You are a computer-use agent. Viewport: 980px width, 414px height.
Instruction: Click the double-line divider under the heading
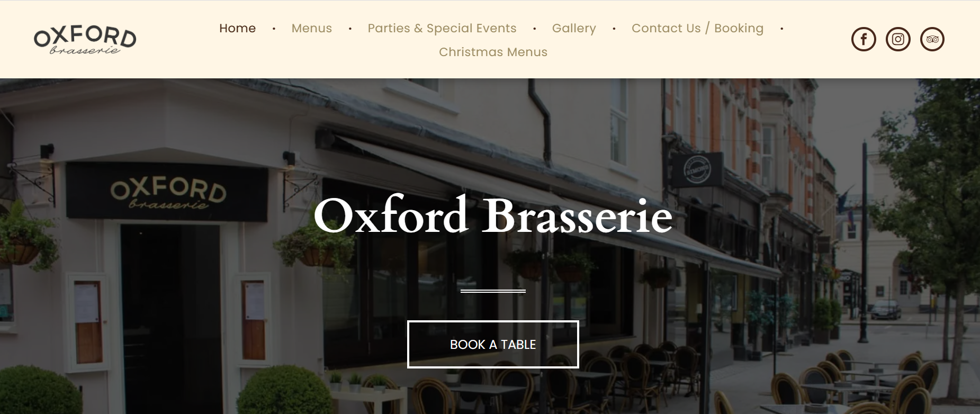493,291
